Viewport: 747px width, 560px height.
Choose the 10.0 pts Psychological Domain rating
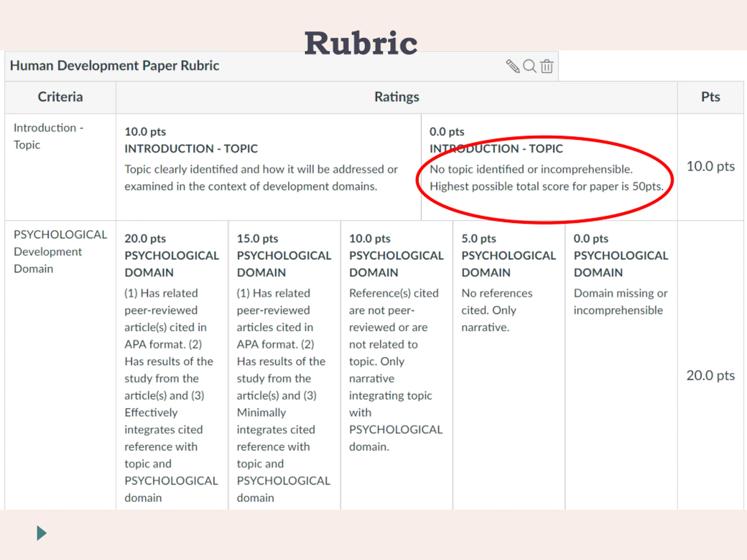(x=397, y=365)
